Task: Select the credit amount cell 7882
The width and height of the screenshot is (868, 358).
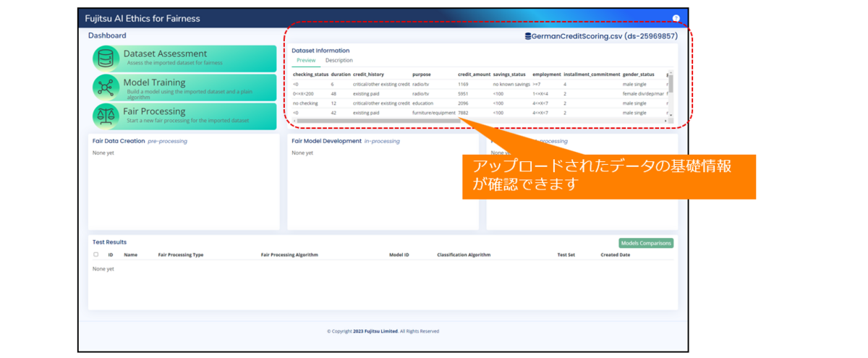Action: (463, 113)
